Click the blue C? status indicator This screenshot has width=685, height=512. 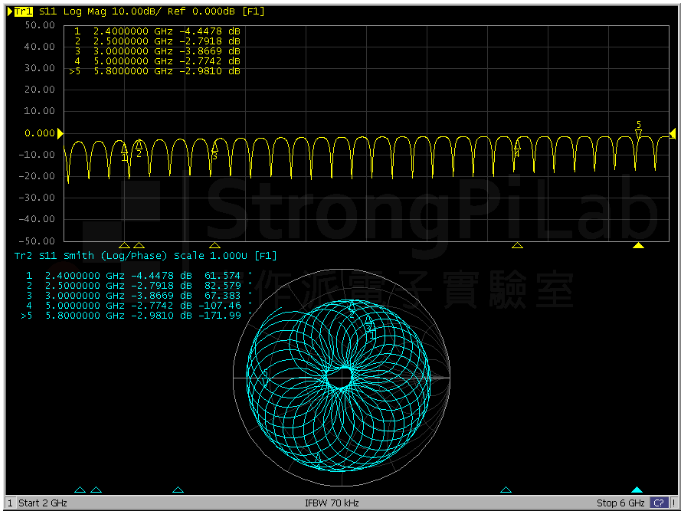click(658, 503)
